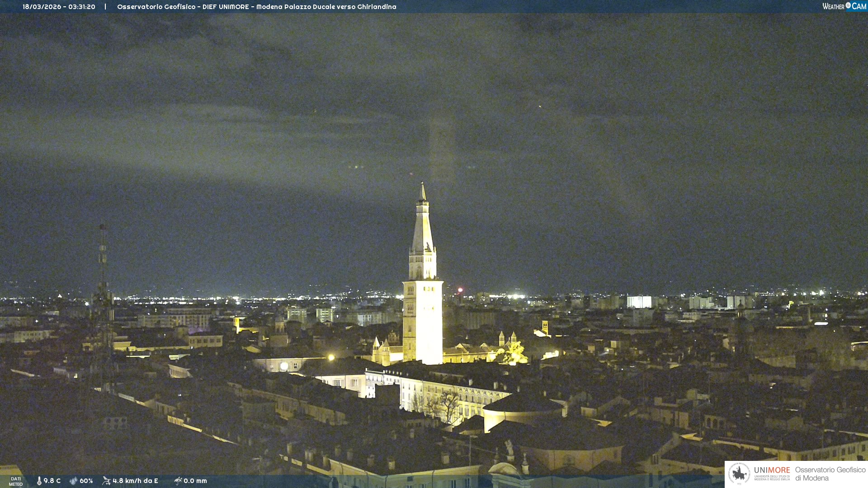Click the WeatherCam logo in top corner

(x=844, y=6)
